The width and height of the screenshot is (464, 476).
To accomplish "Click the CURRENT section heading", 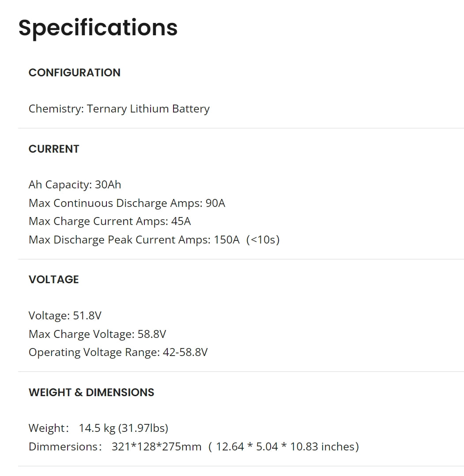I will (54, 149).
